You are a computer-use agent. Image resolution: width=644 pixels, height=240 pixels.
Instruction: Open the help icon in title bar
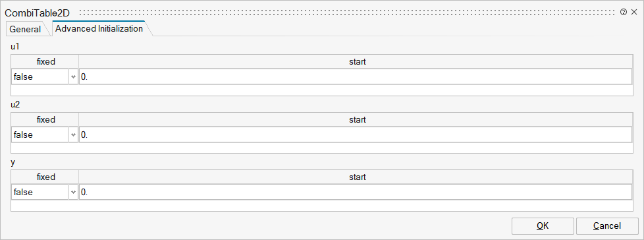[x=624, y=13]
